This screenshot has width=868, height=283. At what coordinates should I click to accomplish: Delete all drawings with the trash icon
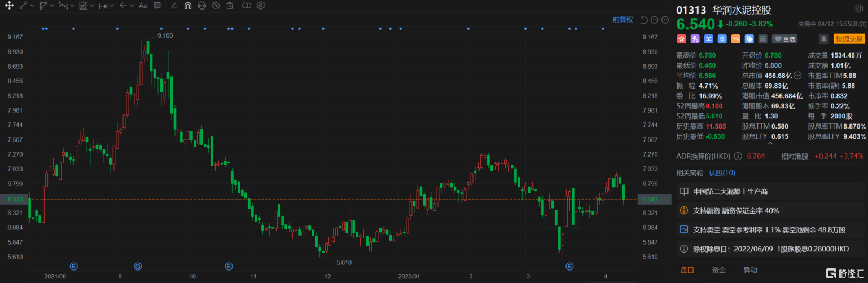(x=230, y=6)
